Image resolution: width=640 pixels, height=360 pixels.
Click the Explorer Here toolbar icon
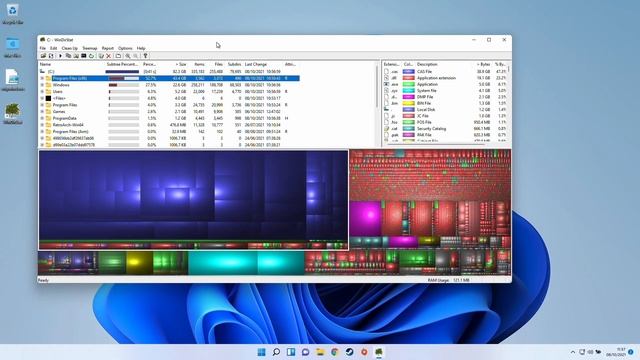click(x=76, y=56)
